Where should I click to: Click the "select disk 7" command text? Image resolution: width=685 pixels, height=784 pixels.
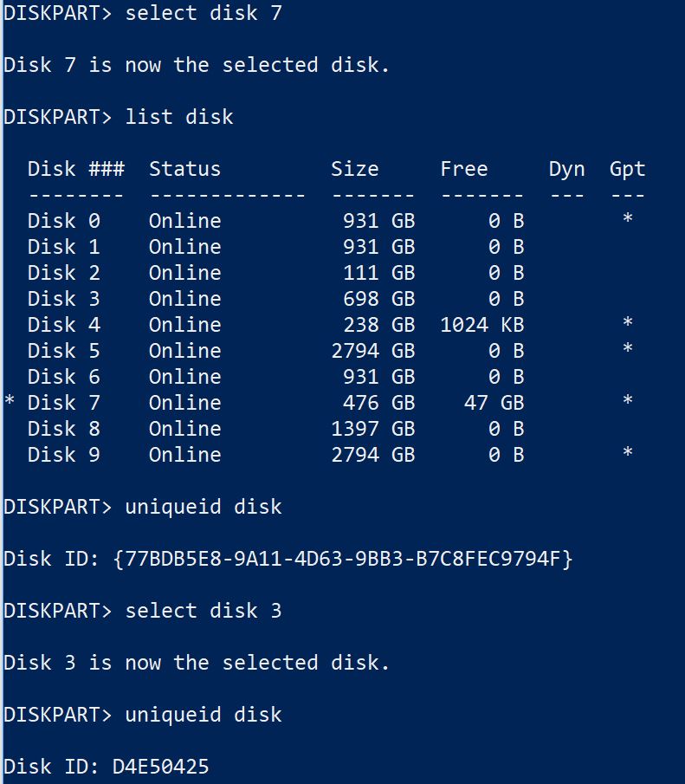click(204, 13)
